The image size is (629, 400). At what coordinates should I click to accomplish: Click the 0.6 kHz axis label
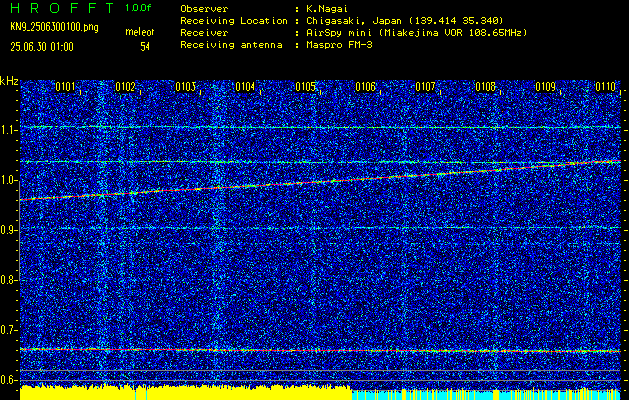tap(8, 380)
